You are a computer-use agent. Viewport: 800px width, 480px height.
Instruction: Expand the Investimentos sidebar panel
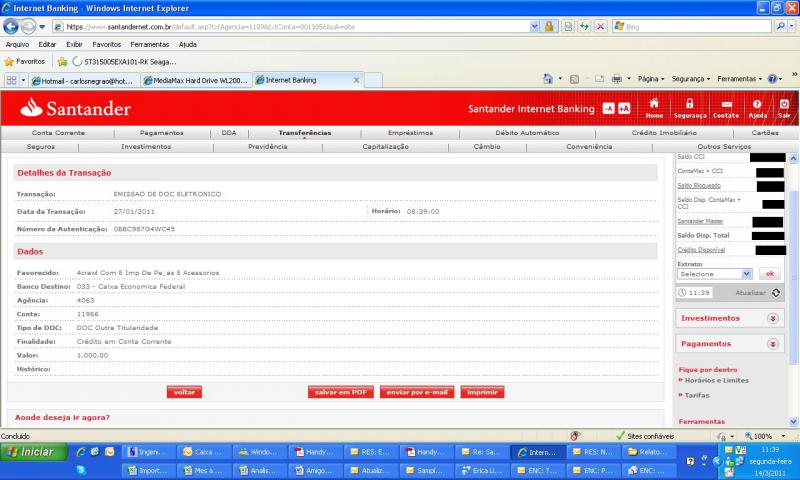click(x=773, y=318)
